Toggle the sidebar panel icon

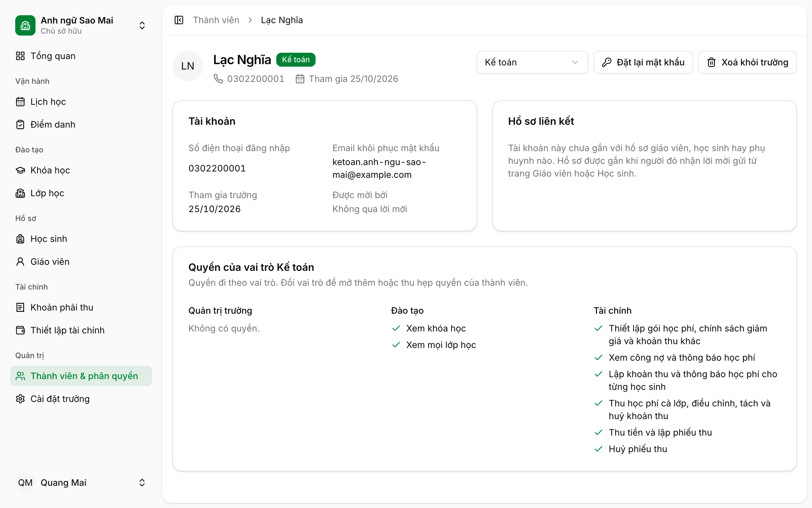tap(179, 20)
